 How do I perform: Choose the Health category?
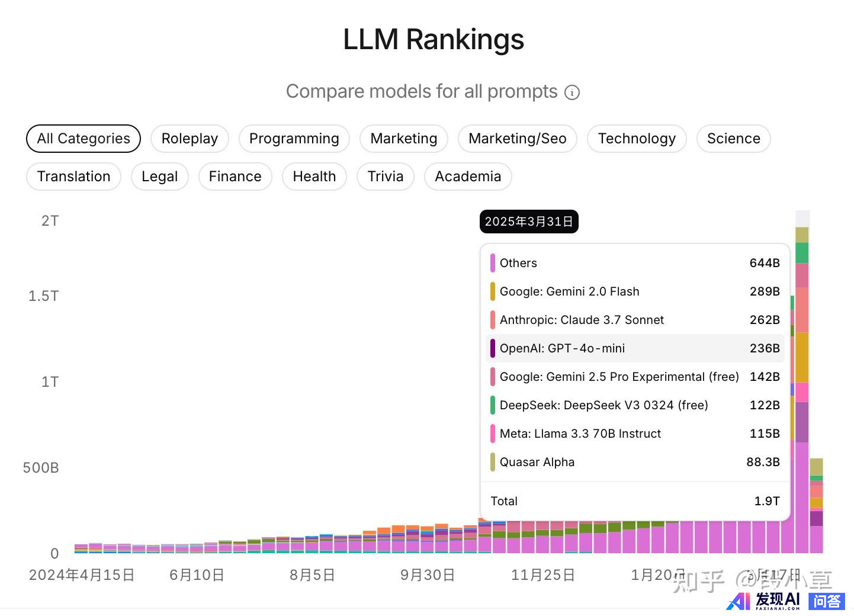pos(314,177)
